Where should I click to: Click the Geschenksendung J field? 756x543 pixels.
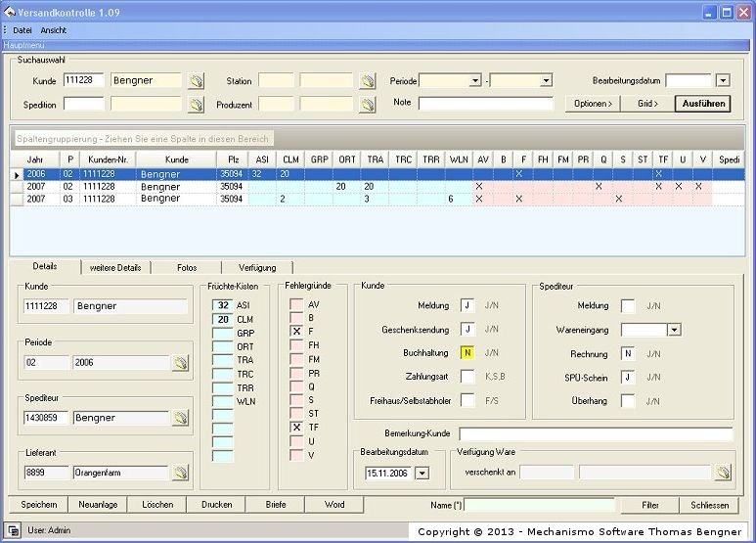tap(467, 330)
